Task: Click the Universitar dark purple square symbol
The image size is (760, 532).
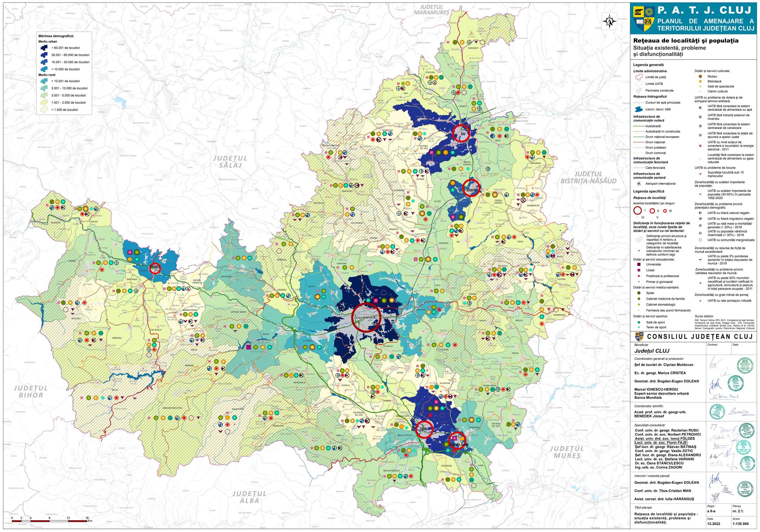Action: [x=639, y=264]
